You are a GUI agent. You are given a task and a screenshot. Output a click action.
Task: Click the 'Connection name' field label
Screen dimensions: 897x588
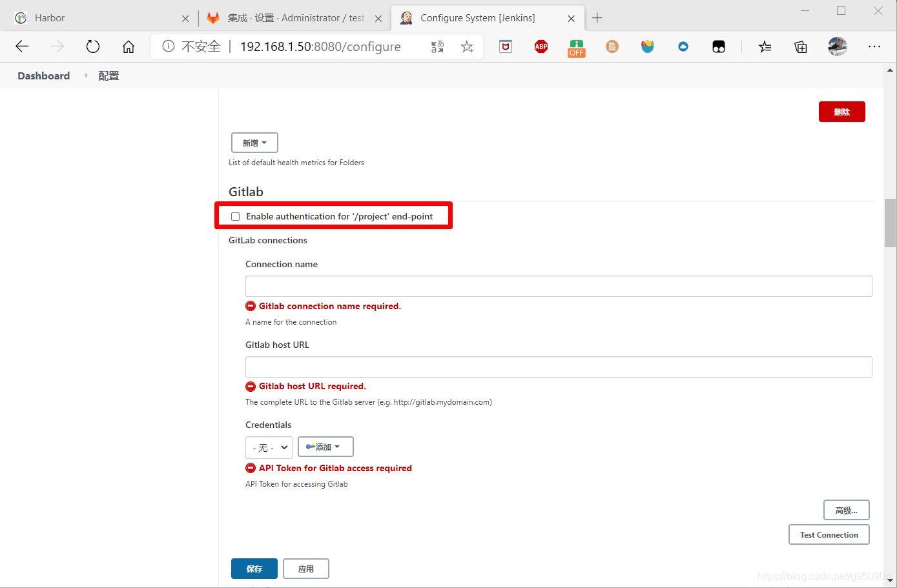(x=282, y=264)
